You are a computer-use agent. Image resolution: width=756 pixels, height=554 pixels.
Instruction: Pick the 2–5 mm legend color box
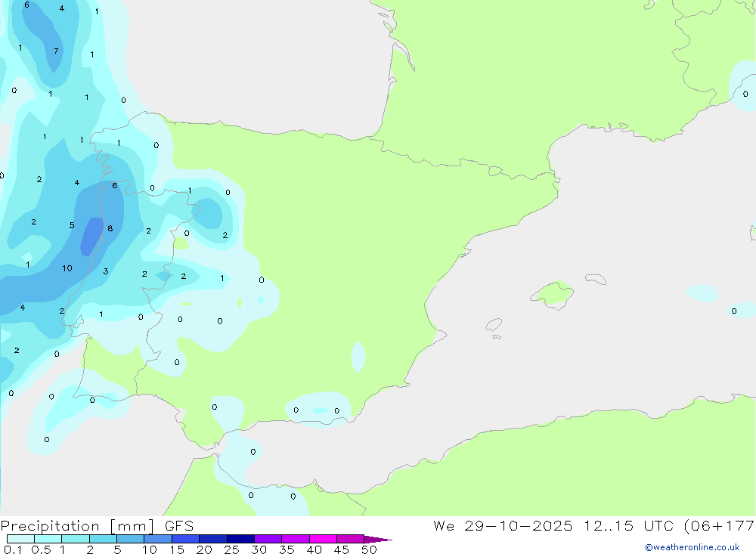coord(103,539)
